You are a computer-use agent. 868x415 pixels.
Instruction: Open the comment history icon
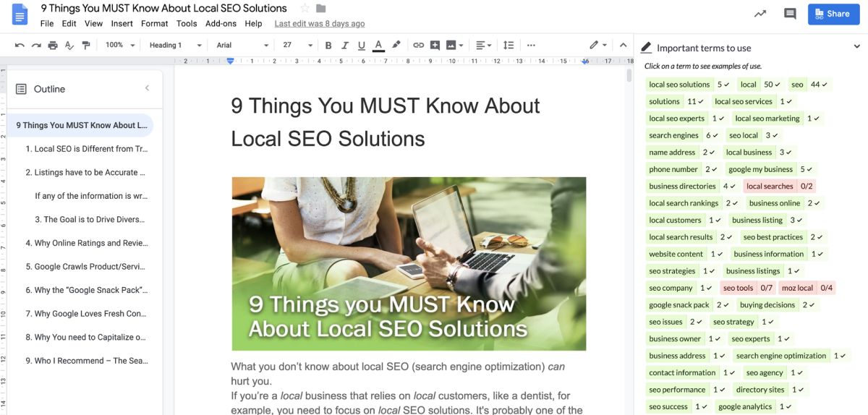click(790, 14)
